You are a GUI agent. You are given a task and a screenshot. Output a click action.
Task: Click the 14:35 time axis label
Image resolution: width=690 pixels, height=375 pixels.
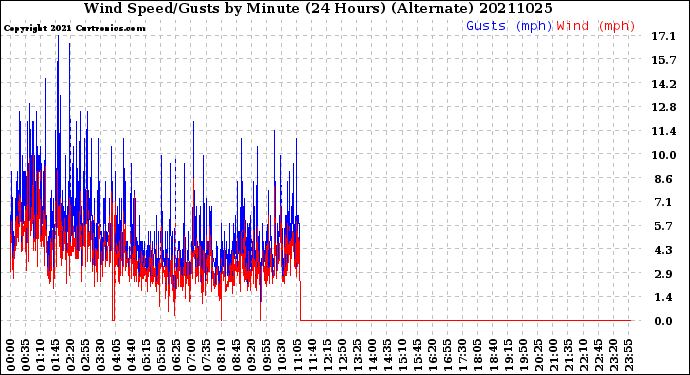pos(387,355)
